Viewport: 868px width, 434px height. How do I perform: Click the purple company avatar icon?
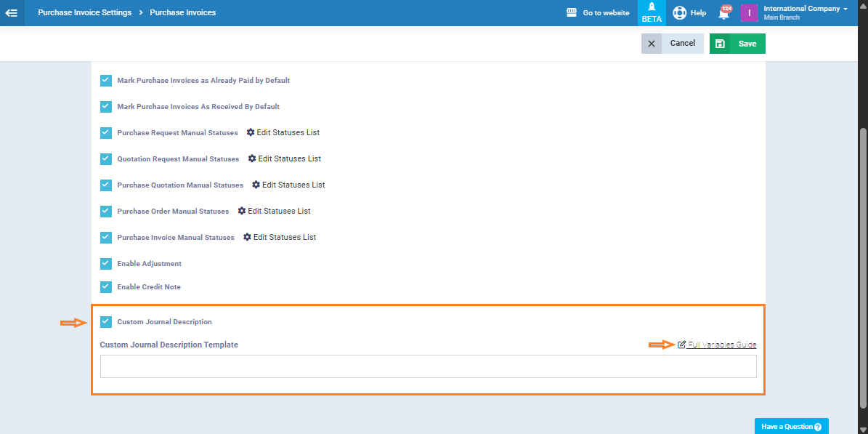pyautogui.click(x=749, y=12)
